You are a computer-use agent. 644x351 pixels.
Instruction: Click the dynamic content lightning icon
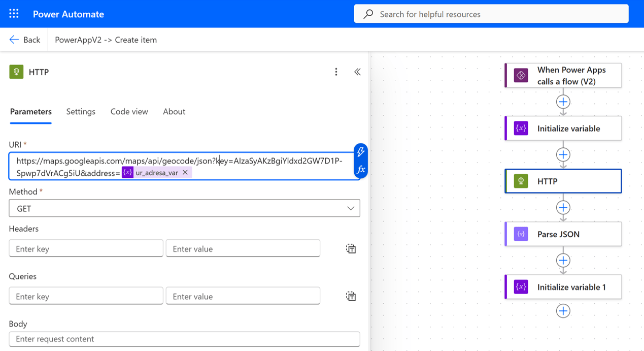tap(360, 151)
